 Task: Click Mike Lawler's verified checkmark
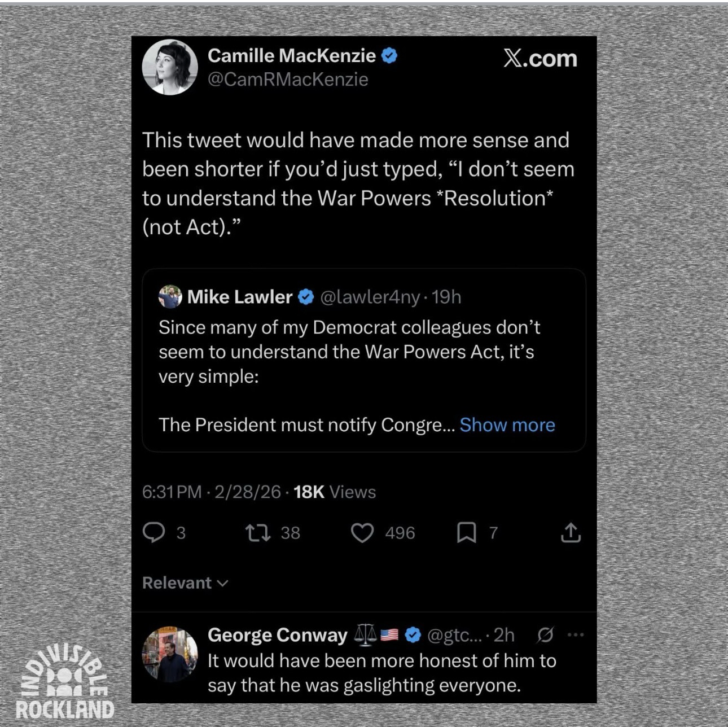tap(305, 297)
